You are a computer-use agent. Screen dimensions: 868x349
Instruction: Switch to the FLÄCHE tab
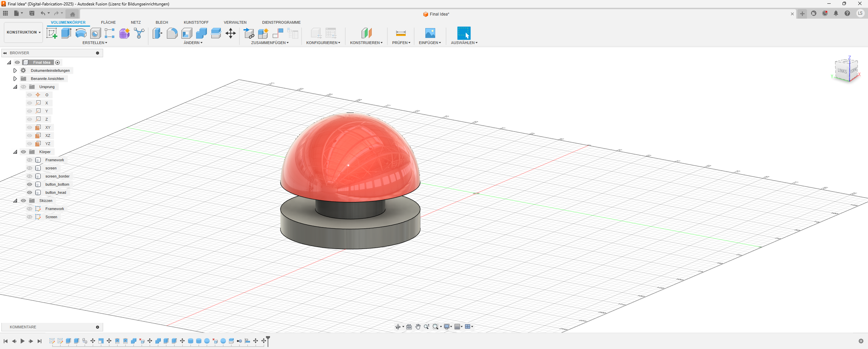click(108, 22)
